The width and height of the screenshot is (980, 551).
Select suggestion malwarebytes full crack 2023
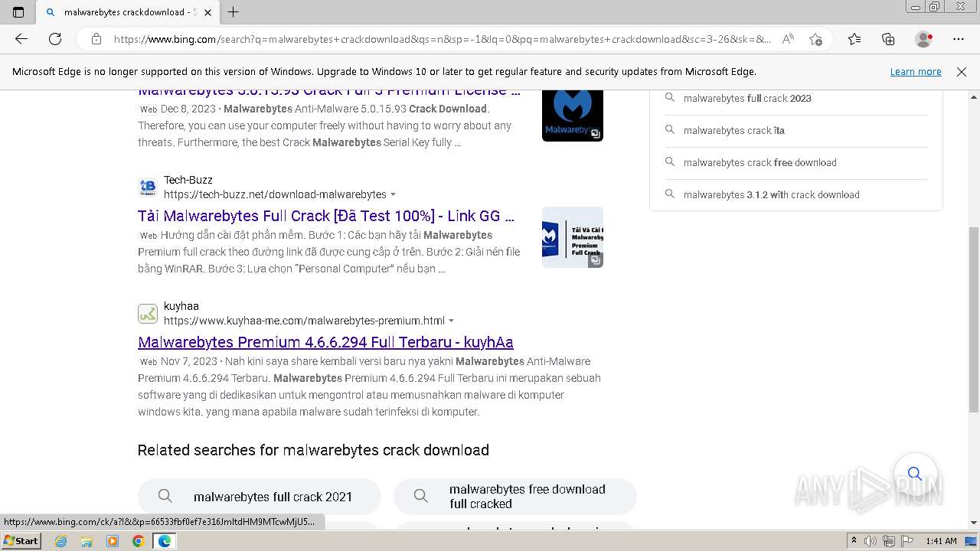(747, 98)
